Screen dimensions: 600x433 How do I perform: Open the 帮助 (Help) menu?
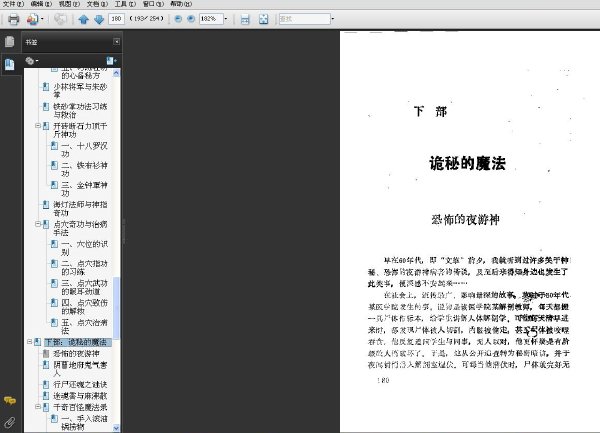point(181,4)
